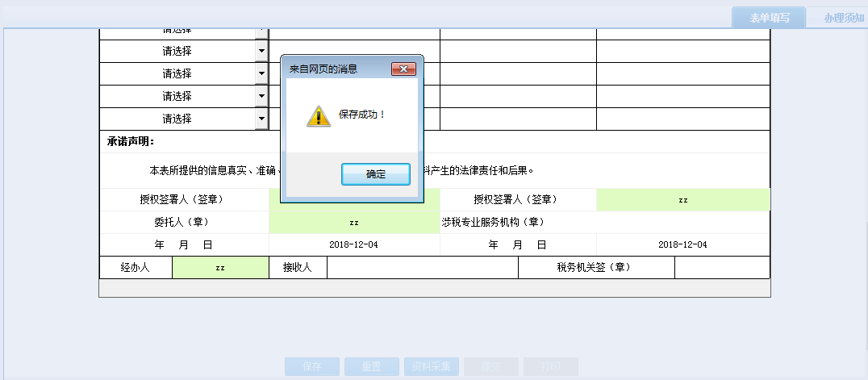Click the empty 接收人 input cell
868x380 pixels.
coord(422,268)
